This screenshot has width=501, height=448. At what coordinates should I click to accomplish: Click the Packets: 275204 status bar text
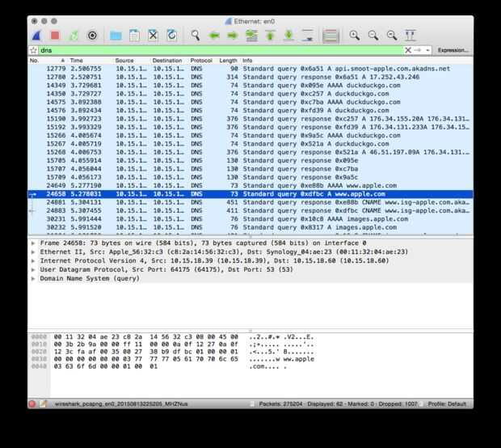[x=280, y=404]
